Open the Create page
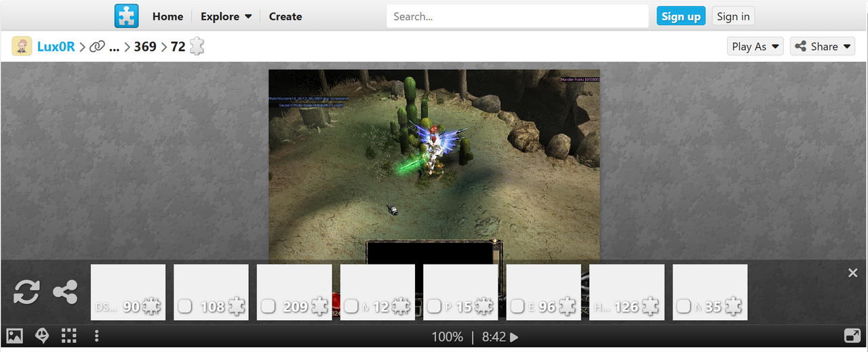 tap(285, 16)
